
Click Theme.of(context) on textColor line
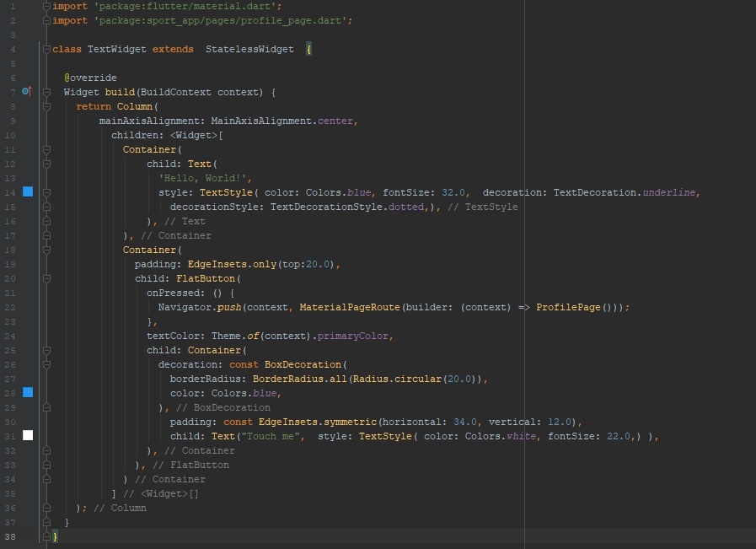coord(261,336)
